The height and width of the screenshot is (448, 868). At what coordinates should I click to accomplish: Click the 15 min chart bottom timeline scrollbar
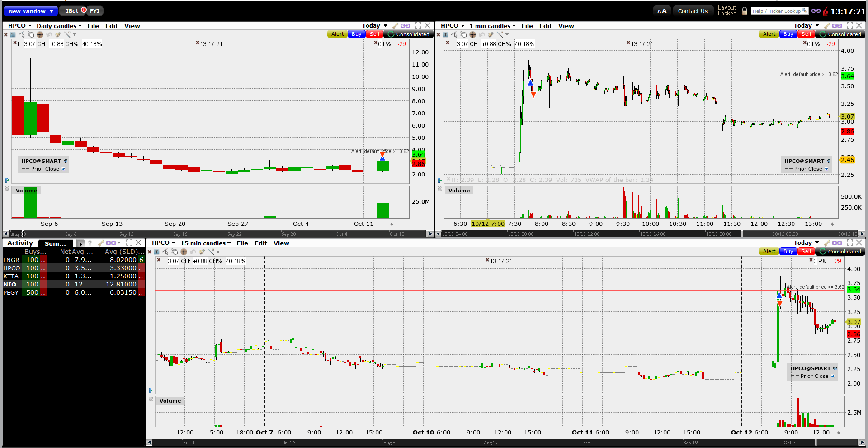coord(505,442)
